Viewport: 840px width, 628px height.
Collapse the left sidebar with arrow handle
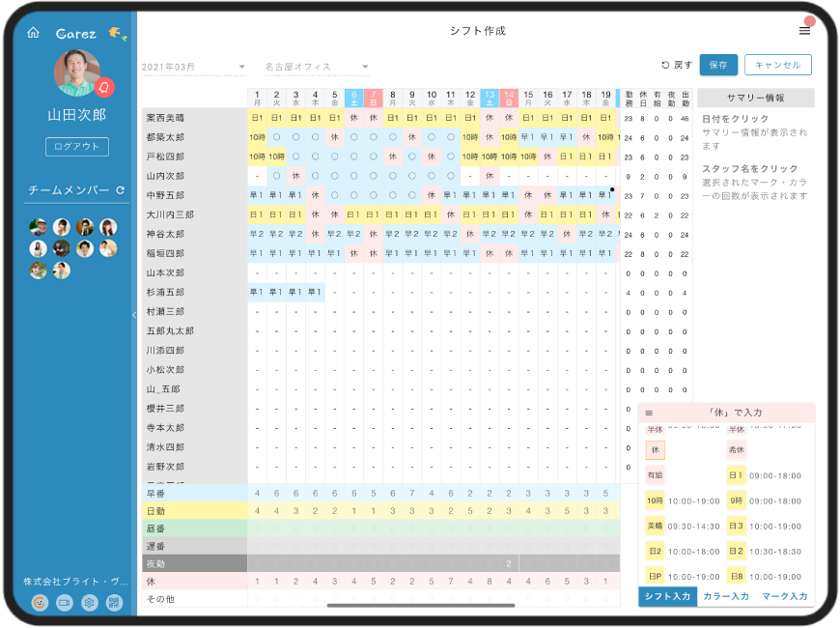pyautogui.click(x=133, y=315)
